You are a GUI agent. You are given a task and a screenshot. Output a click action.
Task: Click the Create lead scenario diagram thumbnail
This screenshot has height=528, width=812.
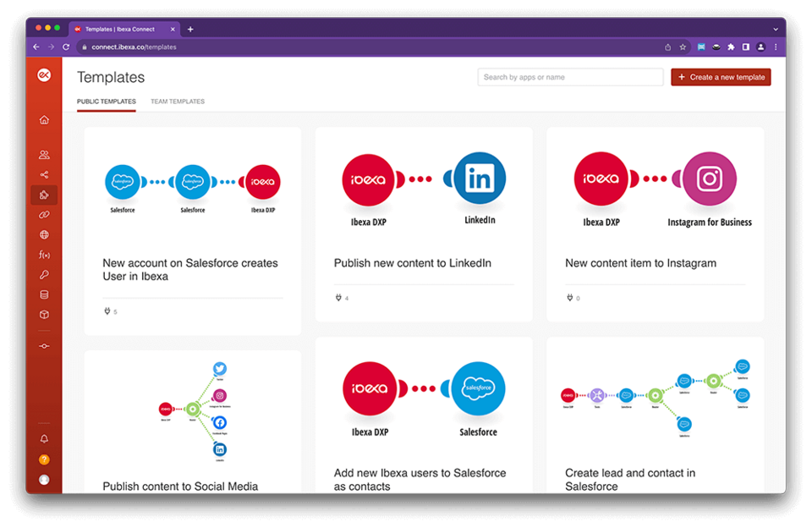[656, 398]
